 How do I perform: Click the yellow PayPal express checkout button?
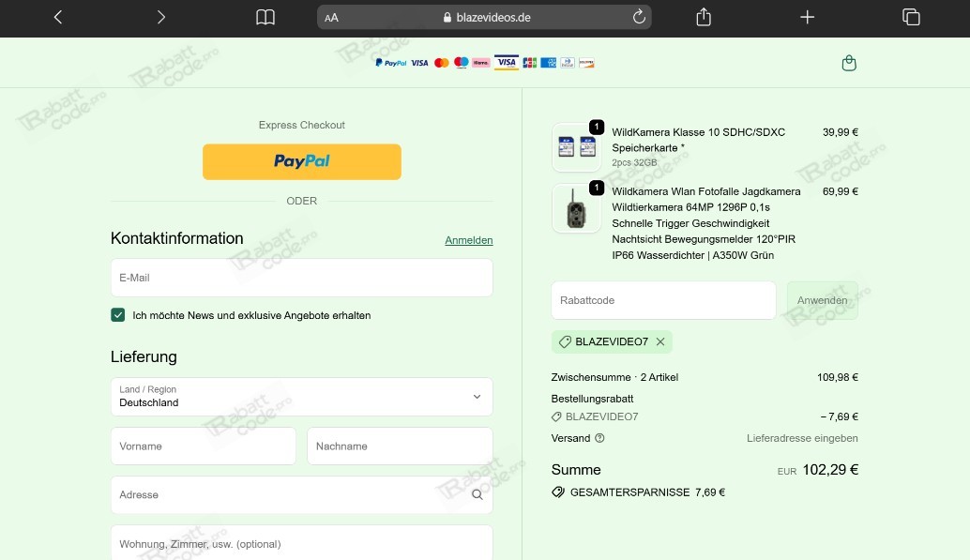click(301, 161)
